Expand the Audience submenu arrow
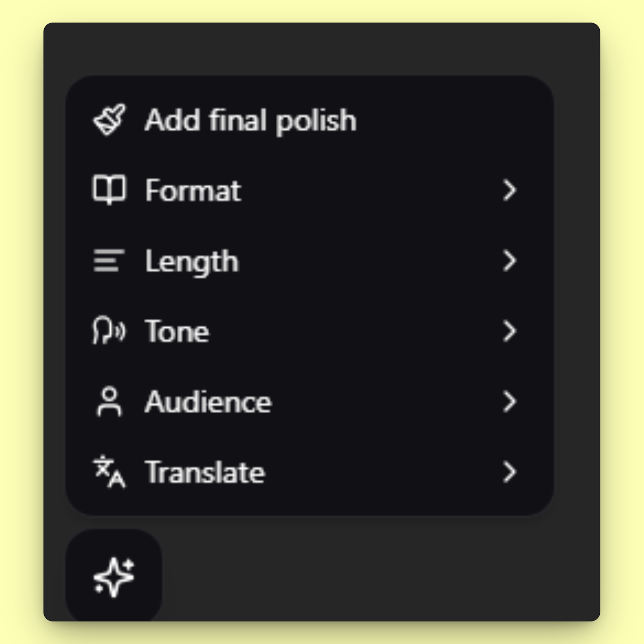 coord(509,402)
